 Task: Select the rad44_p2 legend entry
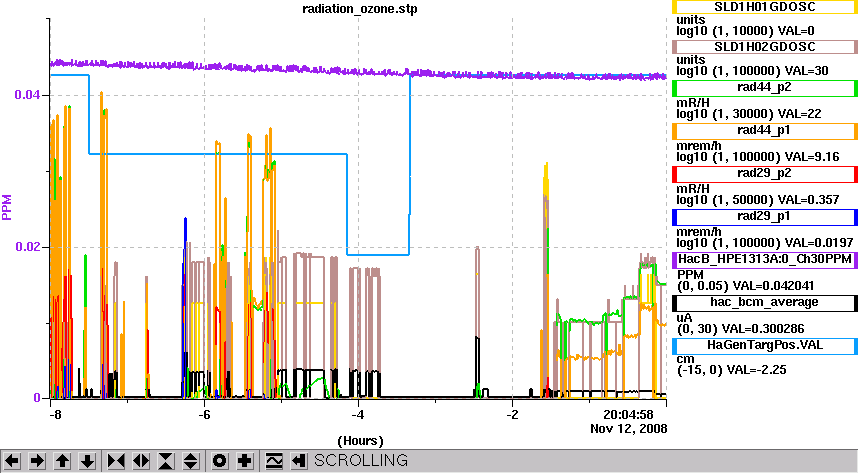coord(764,88)
